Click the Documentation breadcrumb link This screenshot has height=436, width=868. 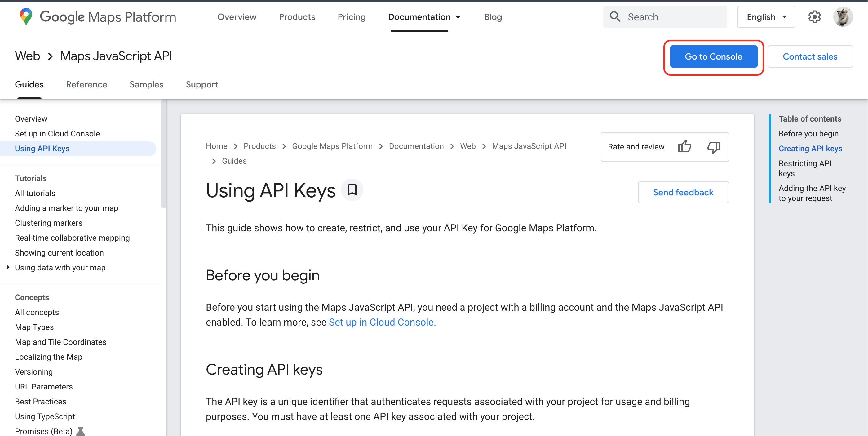[x=416, y=146]
